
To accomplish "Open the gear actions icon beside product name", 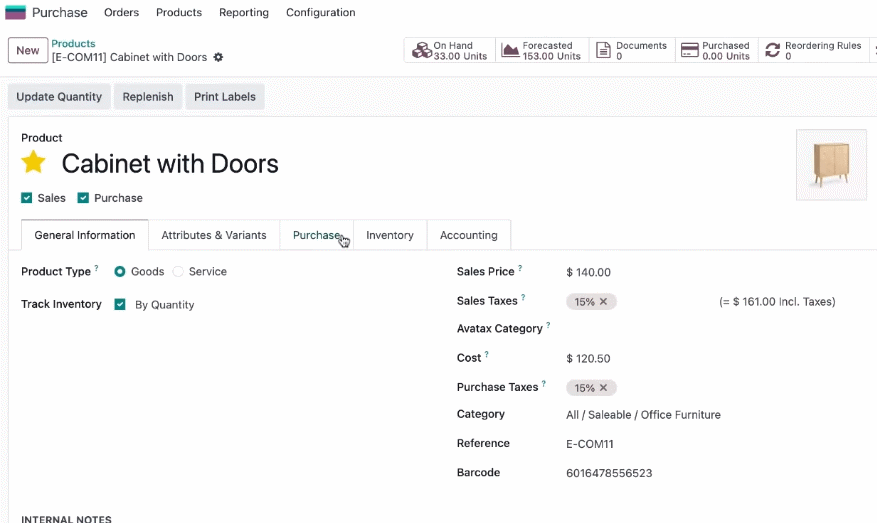I will pos(219,57).
